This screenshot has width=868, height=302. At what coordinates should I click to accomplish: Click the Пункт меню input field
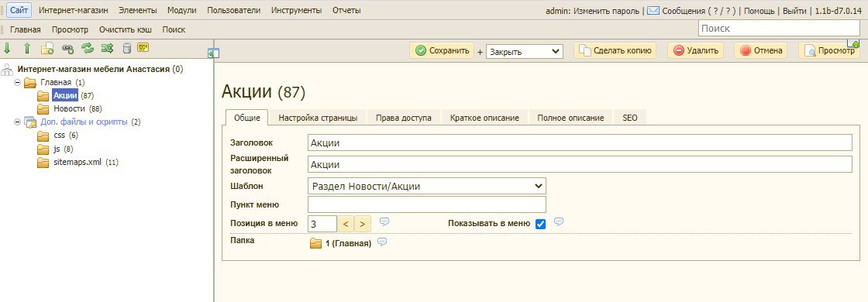[427, 204]
